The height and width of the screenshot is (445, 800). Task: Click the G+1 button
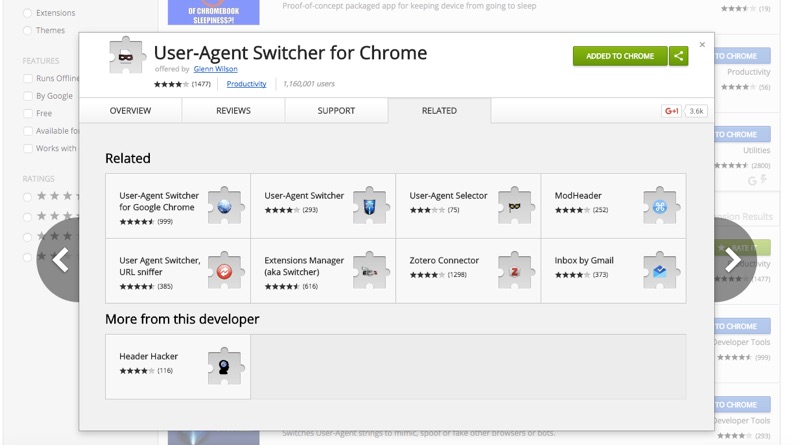(671, 111)
